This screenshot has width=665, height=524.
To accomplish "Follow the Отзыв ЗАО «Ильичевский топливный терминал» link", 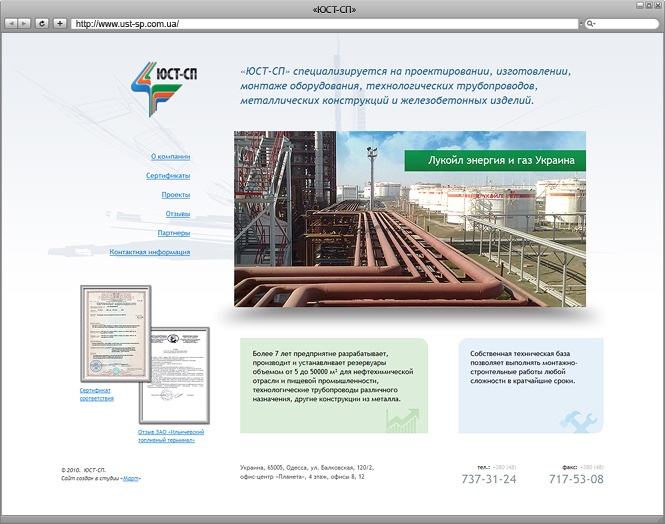I will point(171,436).
